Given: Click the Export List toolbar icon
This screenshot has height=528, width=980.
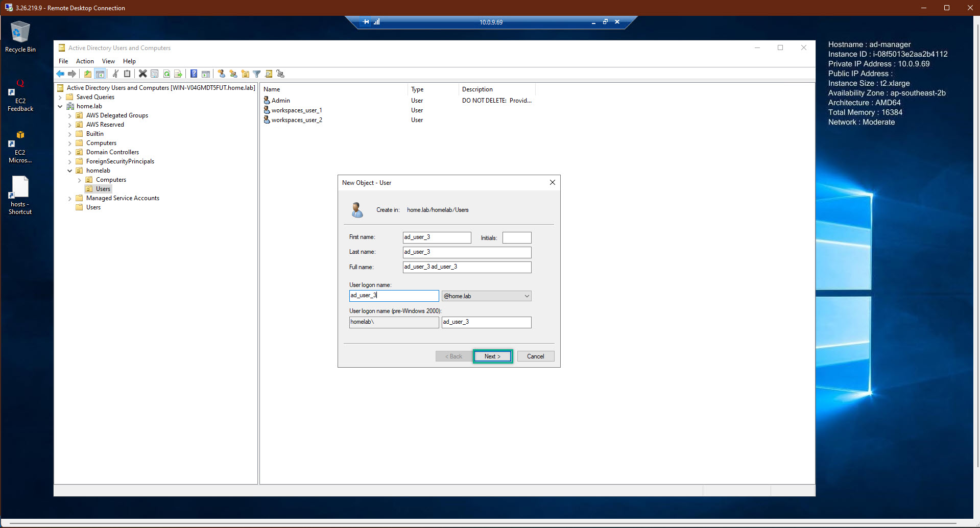Looking at the screenshot, I should [178, 74].
